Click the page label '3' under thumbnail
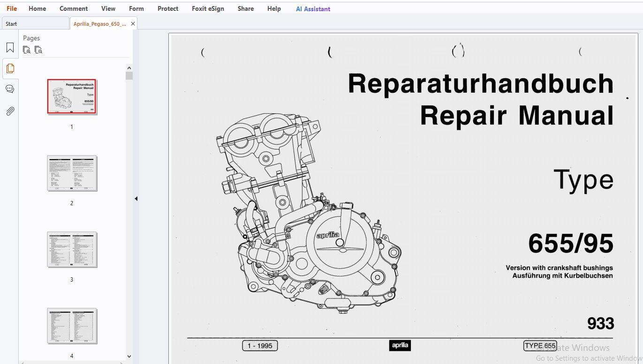The image size is (643, 364). (72, 280)
